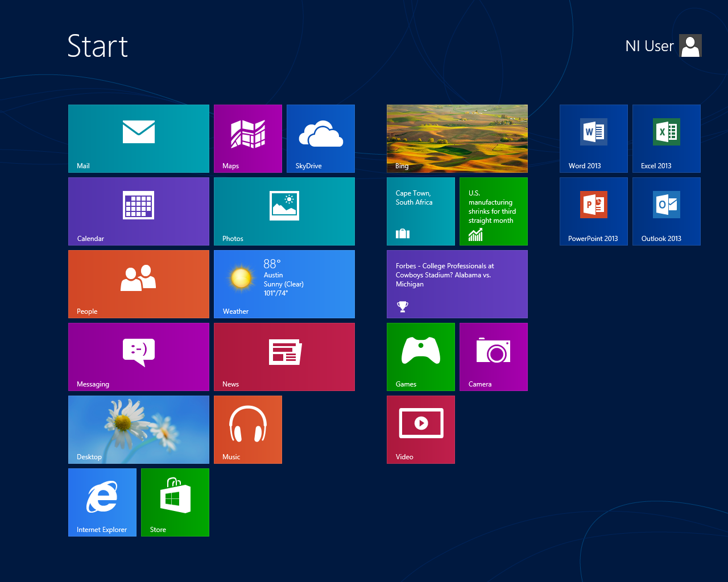Image resolution: width=728 pixels, height=582 pixels.
Task: Open Outlook 2013
Action: (666, 211)
